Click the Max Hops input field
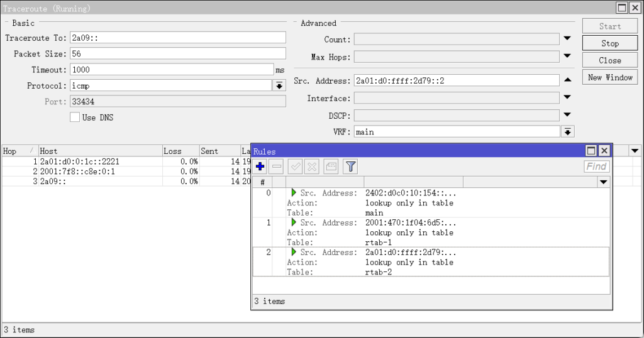 point(457,57)
